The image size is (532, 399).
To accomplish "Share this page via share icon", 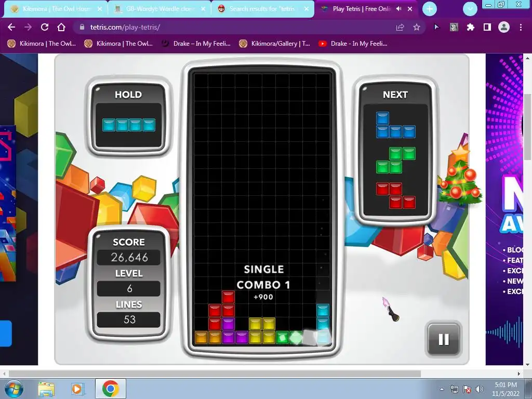I will pyautogui.click(x=400, y=27).
